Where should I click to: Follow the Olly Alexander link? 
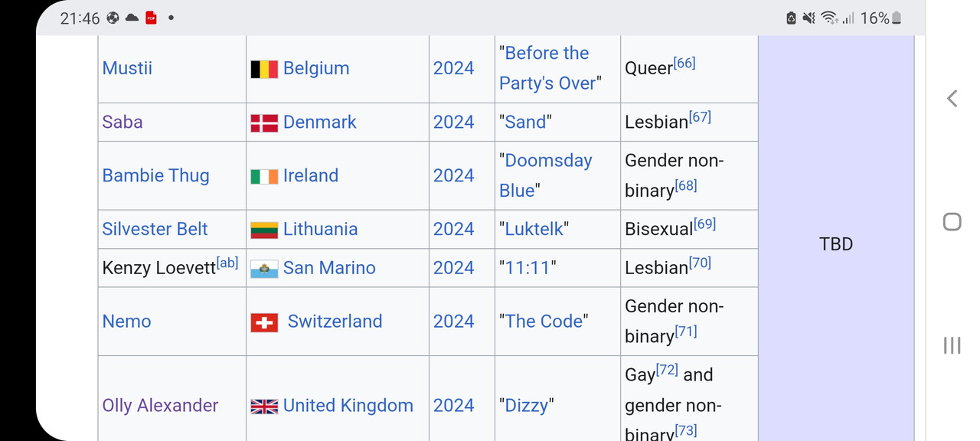160,405
